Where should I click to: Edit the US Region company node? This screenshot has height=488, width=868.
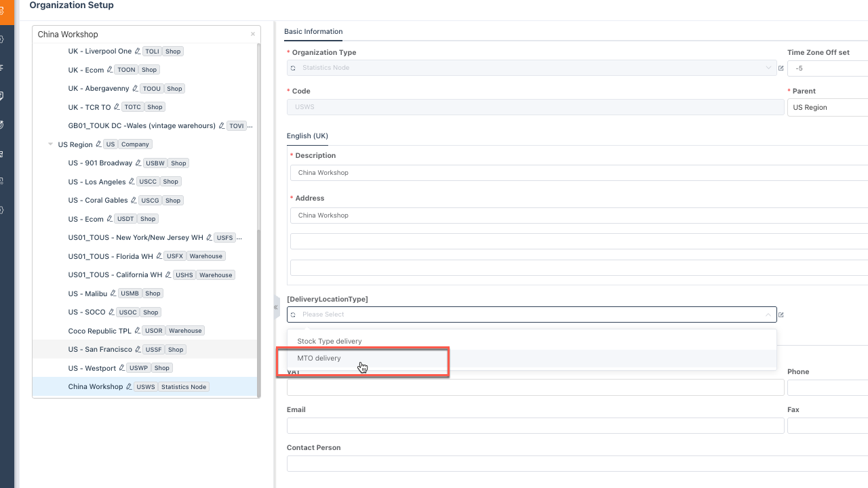98,144
